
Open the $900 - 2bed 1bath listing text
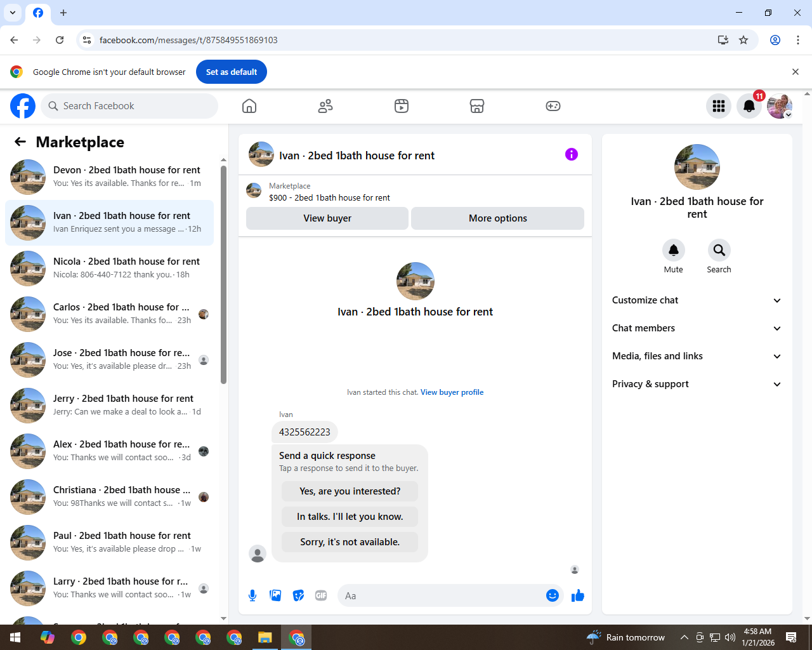pos(329,197)
